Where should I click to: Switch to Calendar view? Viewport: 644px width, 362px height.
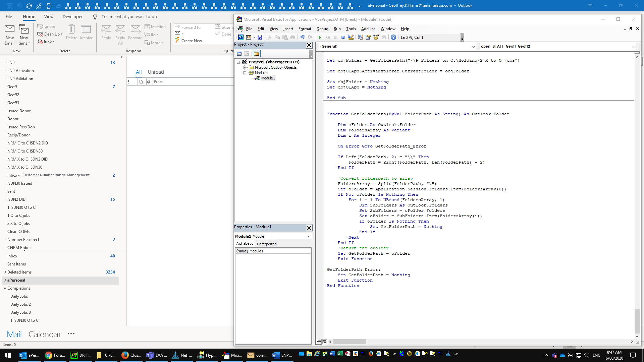[x=45, y=334]
